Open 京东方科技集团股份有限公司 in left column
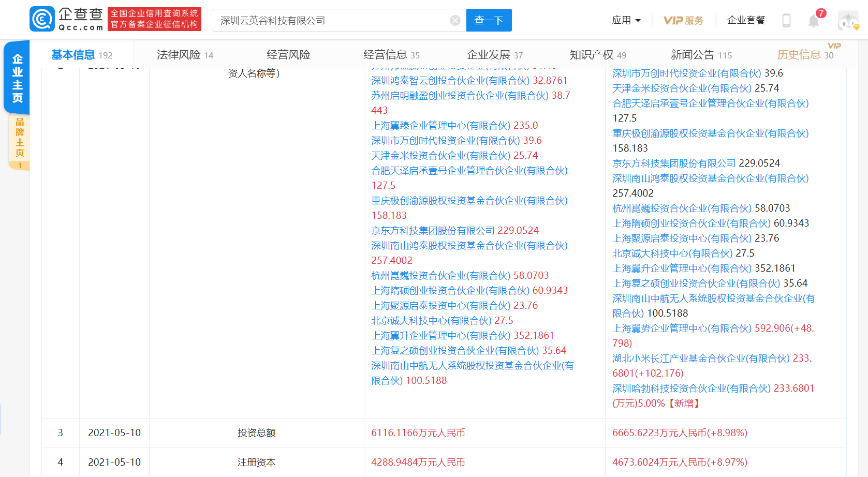 click(433, 231)
